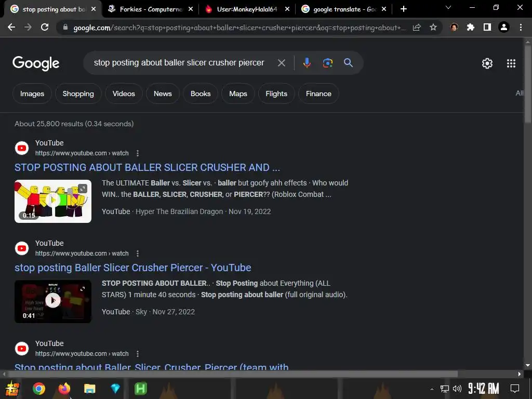532x399 pixels.
Task: Switch to the Forkies - Computernewb tab
Action: tap(150, 9)
